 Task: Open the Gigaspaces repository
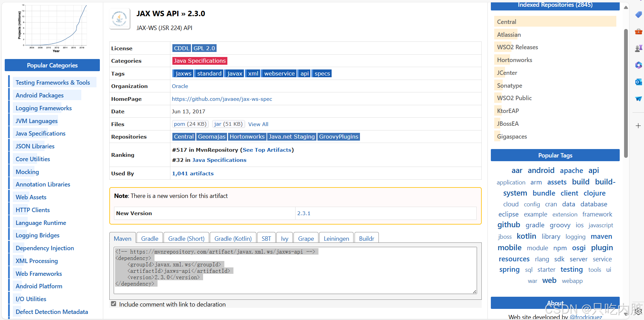512,136
